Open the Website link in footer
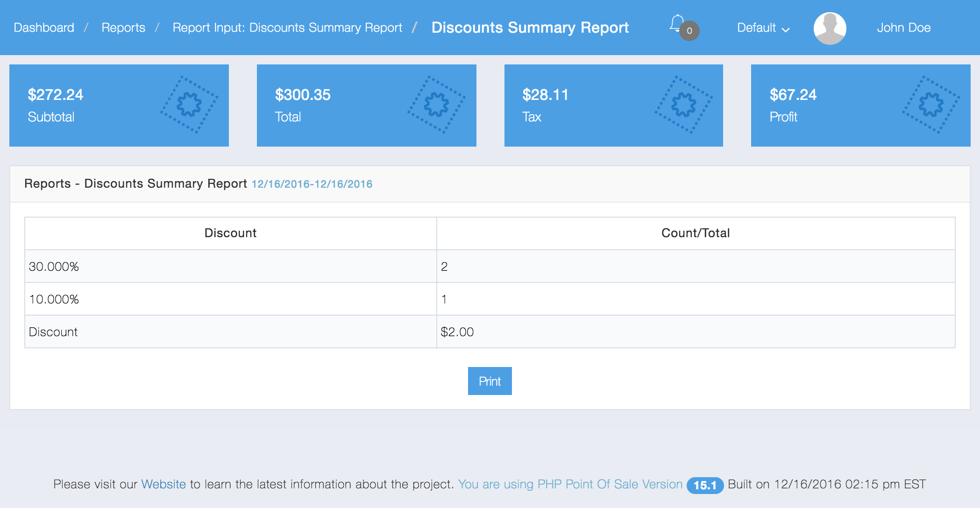The width and height of the screenshot is (980, 508). coord(163,484)
